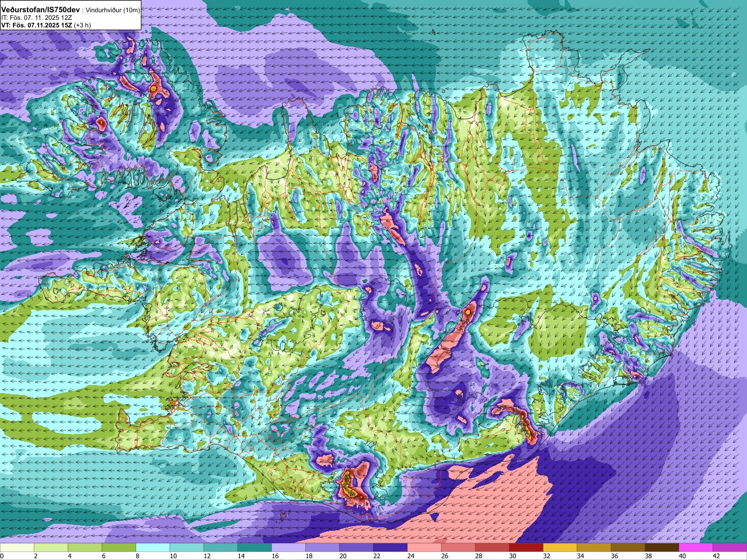Click the legend label "0"
The width and height of the screenshot is (747, 560).
tap(2, 556)
